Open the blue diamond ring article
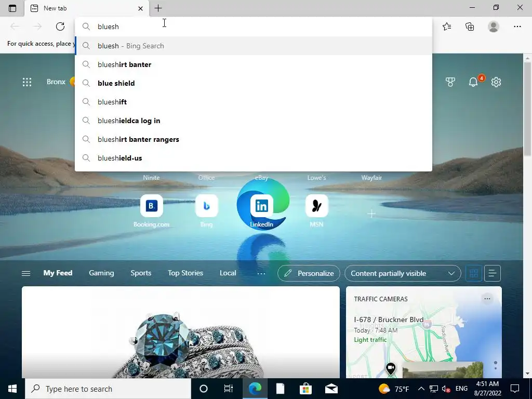Viewport: 532px width, 399px height. point(180,332)
